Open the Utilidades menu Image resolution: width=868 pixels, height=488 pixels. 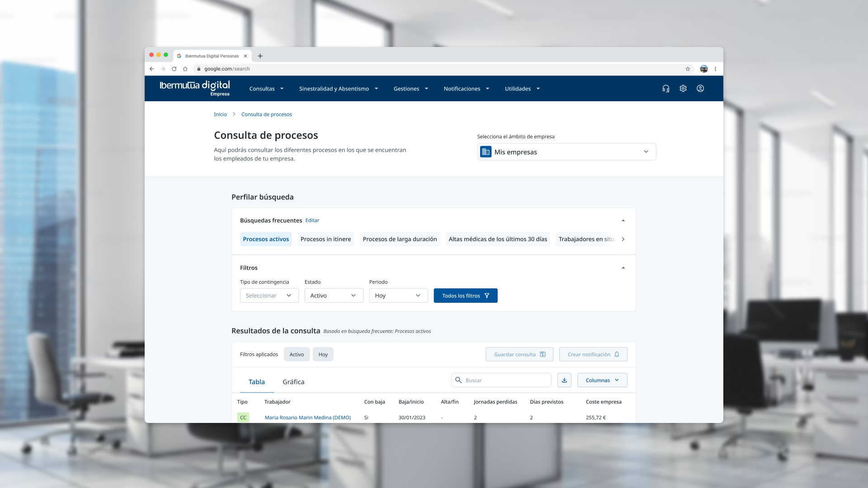tap(522, 89)
